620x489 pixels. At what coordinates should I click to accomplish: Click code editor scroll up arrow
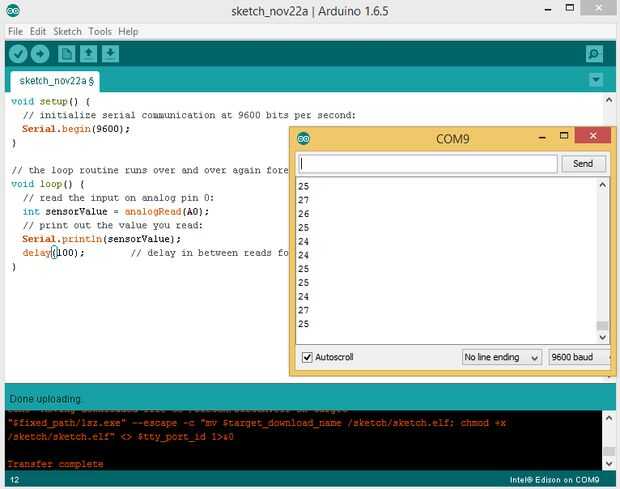(609, 100)
